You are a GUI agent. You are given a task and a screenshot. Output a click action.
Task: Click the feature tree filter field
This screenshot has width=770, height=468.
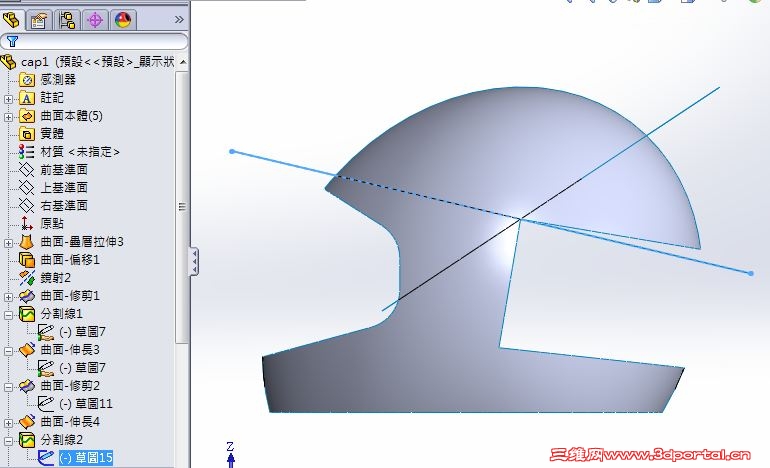click(94, 42)
